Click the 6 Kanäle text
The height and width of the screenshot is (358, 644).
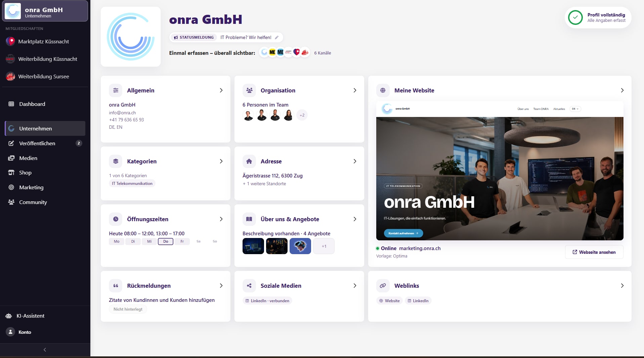(x=323, y=53)
